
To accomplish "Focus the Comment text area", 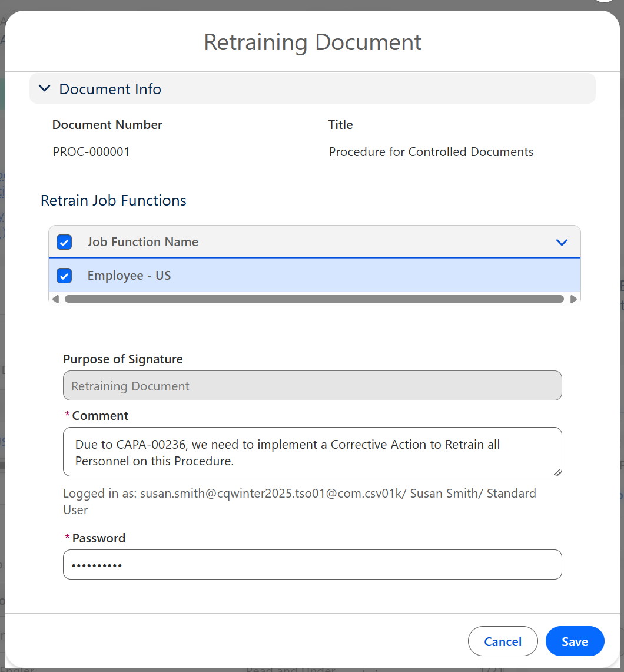I will [x=312, y=452].
